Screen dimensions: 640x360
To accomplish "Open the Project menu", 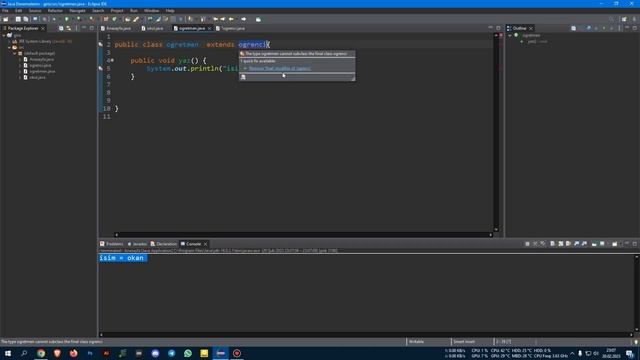I will [117, 11].
